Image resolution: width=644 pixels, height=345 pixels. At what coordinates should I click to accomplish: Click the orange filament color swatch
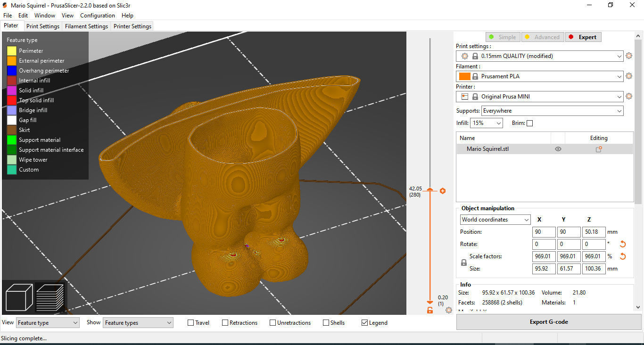coord(465,76)
